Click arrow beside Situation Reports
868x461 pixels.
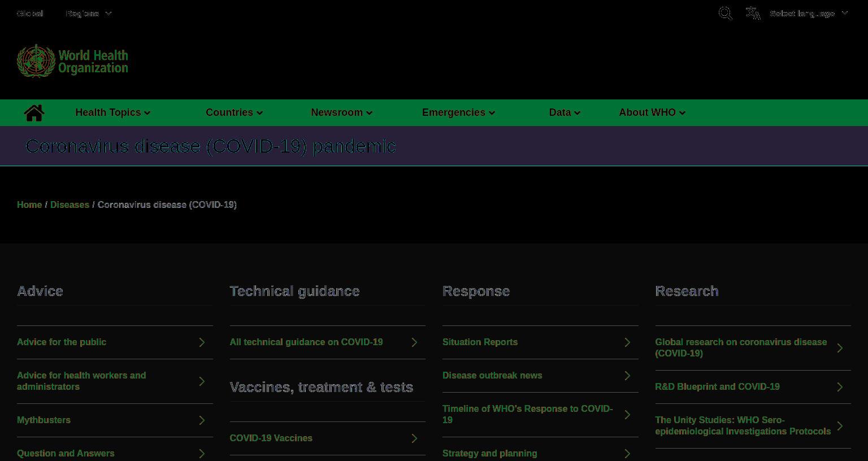click(x=627, y=342)
